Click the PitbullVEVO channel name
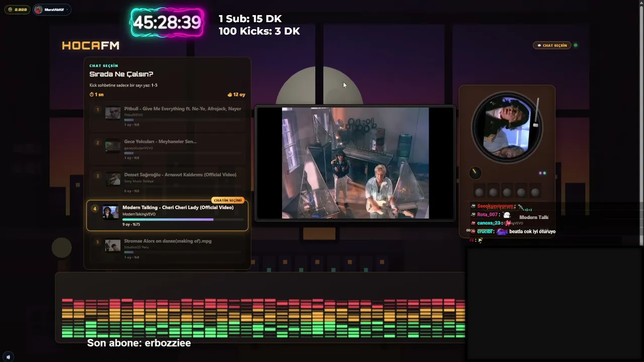Viewport: 644px width, 362px height. pyautogui.click(x=133, y=115)
